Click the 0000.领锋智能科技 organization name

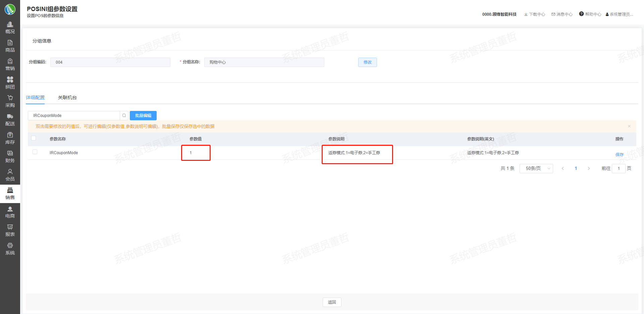(x=499, y=14)
